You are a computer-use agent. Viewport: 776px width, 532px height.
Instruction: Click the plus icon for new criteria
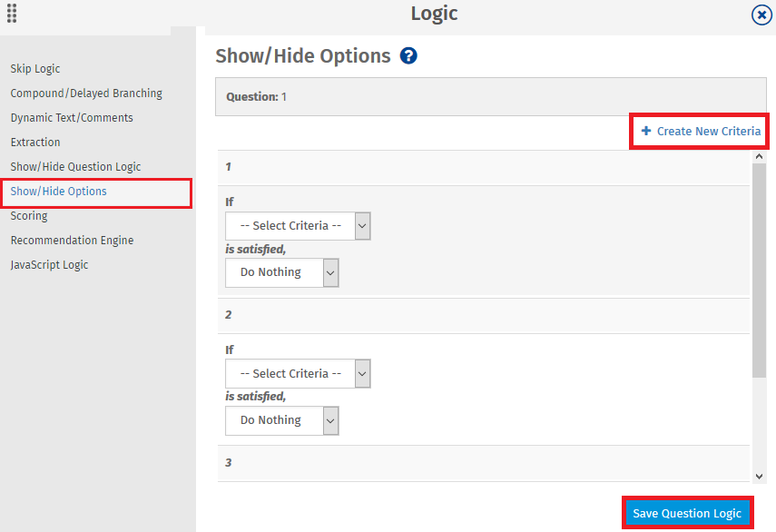pyautogui.click(x=646, y=131)
